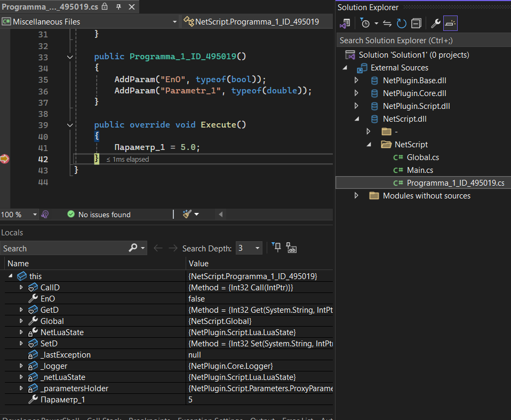Expand the CallID node in Locals
The height and width of the screenshot is (420, 511).
[x=21, y=287]
